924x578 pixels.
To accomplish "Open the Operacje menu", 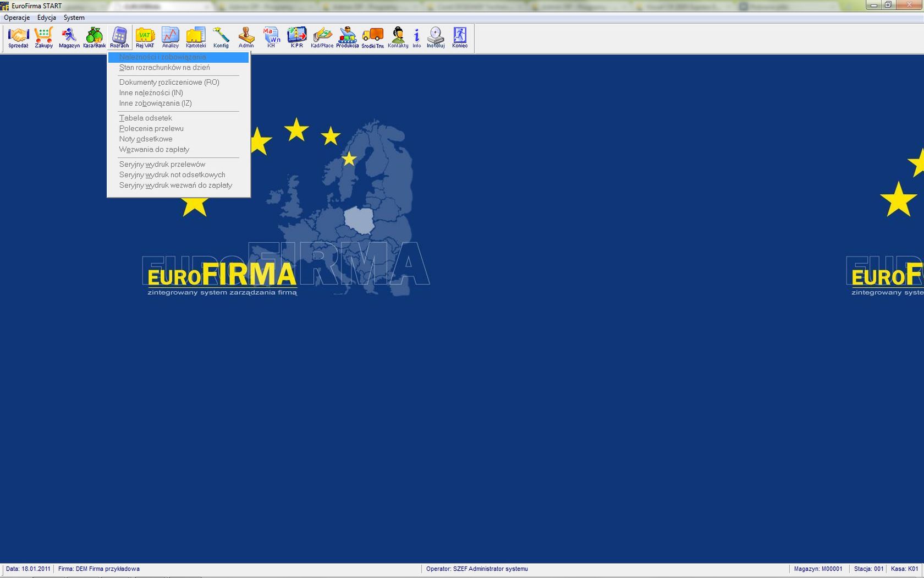I will tap(17, 18).
